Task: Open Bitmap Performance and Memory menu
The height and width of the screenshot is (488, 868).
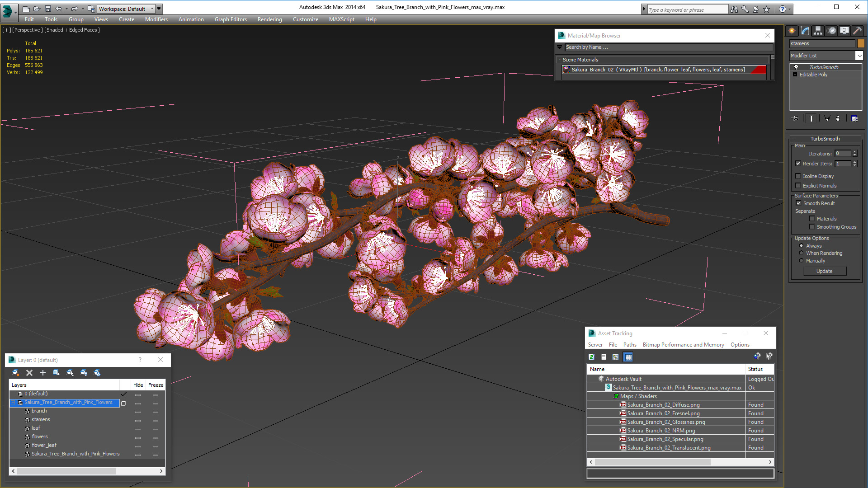Action: 683,345
